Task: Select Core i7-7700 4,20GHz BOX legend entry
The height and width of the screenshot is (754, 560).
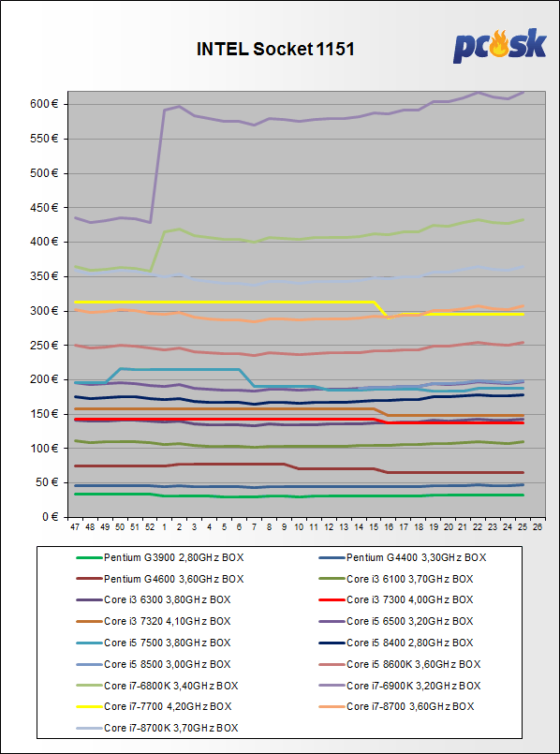Action: coord(154,706)
